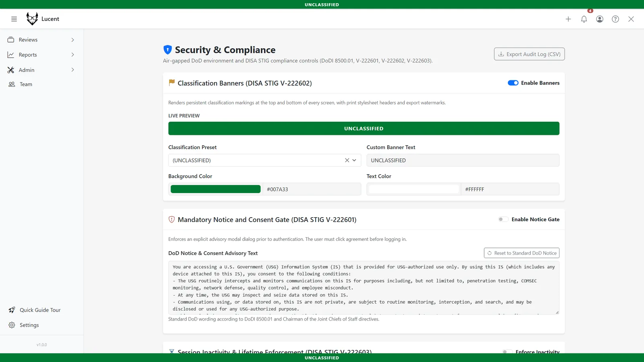Click the white text color swatch
This screenshot has height=362, width=644.
coord(414,189)
